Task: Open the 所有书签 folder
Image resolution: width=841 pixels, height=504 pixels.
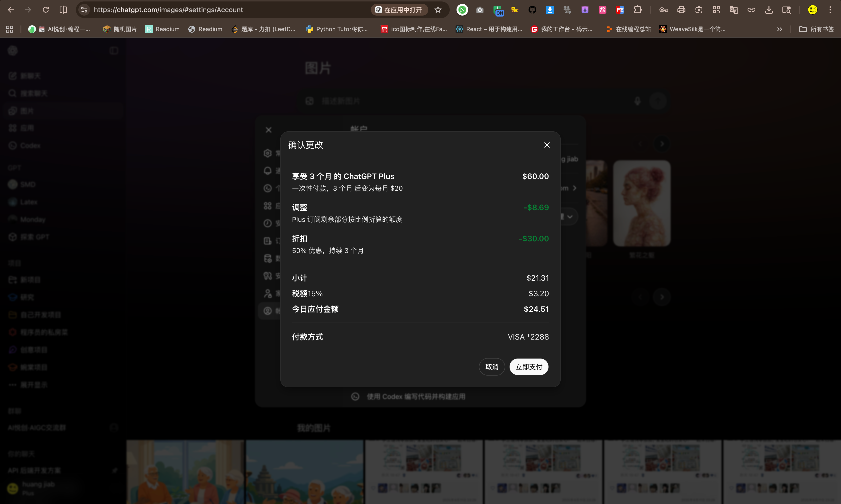Action: (816, 29)
